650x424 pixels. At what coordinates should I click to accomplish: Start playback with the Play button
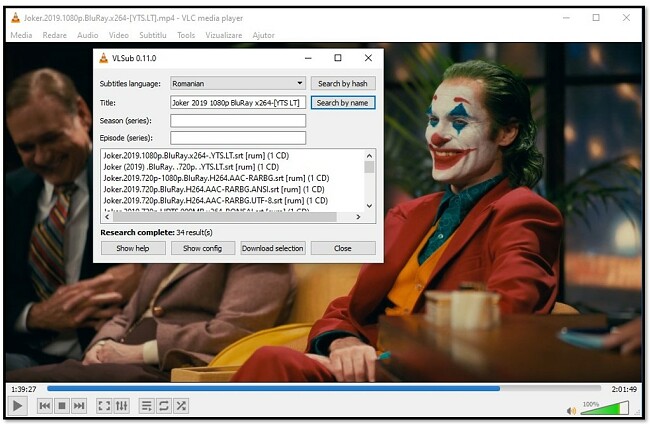[x=17, y=405]
